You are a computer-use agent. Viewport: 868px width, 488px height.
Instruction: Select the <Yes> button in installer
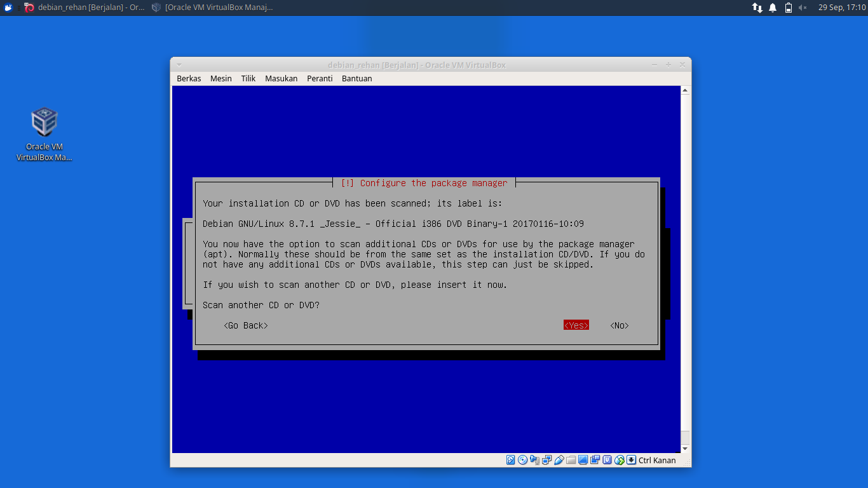tap(576, 325)
